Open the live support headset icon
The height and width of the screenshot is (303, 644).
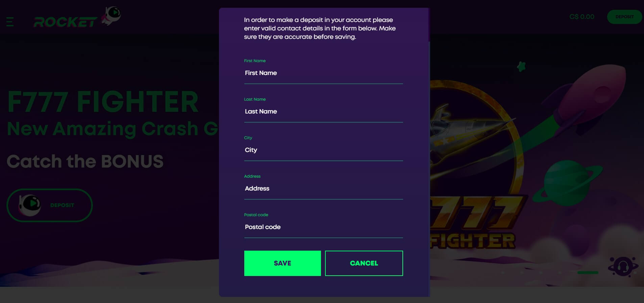(x=623, y=267)
